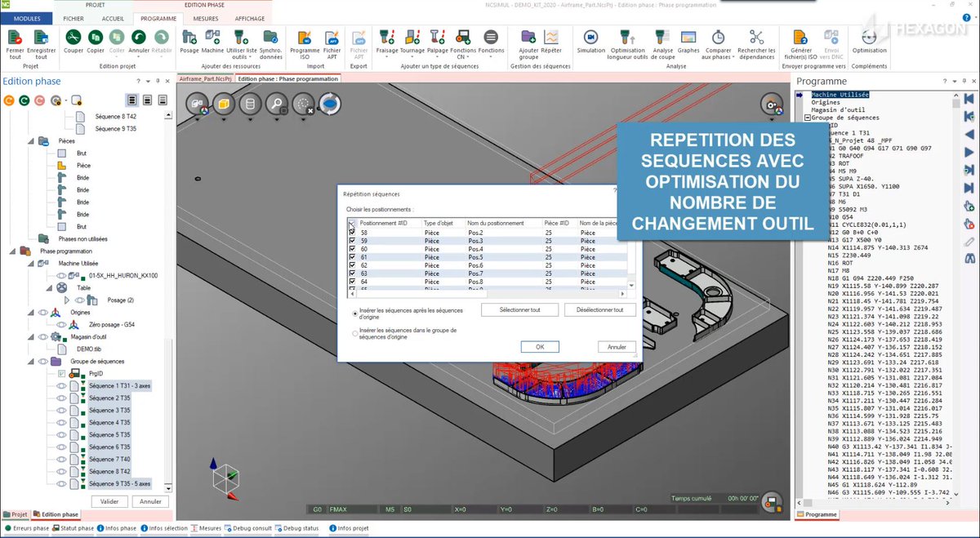Screen dimensions: 980x538
Task: Confirm dialog with OK button
Action: coord(540,347)
